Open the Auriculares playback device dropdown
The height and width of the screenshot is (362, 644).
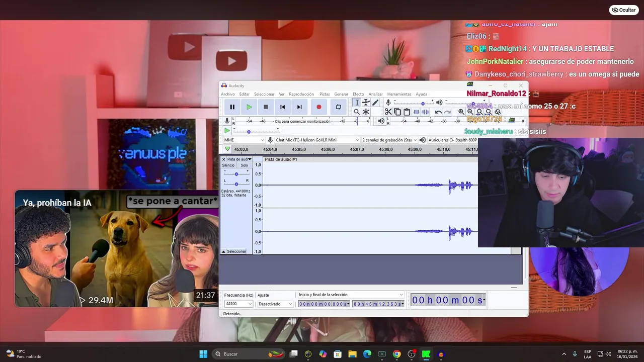pyautogui.click(x=452, y=140)
